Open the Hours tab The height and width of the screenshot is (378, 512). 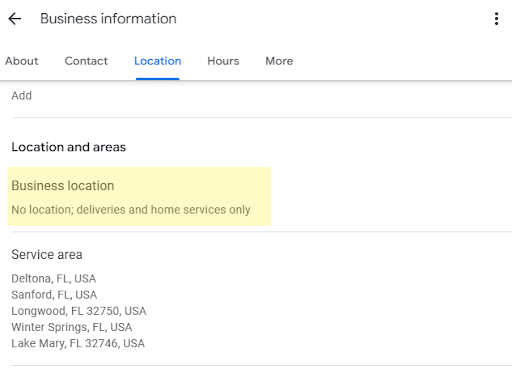click(223, 61)
